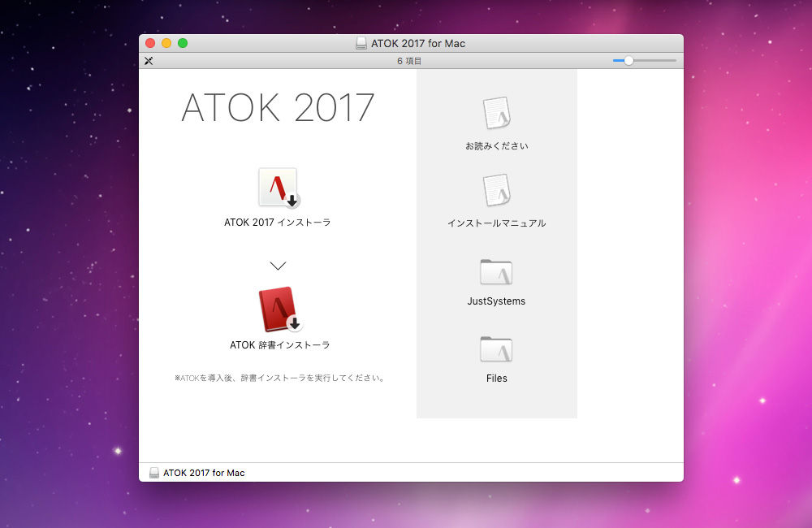The width and height of the screenshot is (812, 528).
Task: Open the ATOK 2017 インストーラ icon
Action: coord(279,188)
